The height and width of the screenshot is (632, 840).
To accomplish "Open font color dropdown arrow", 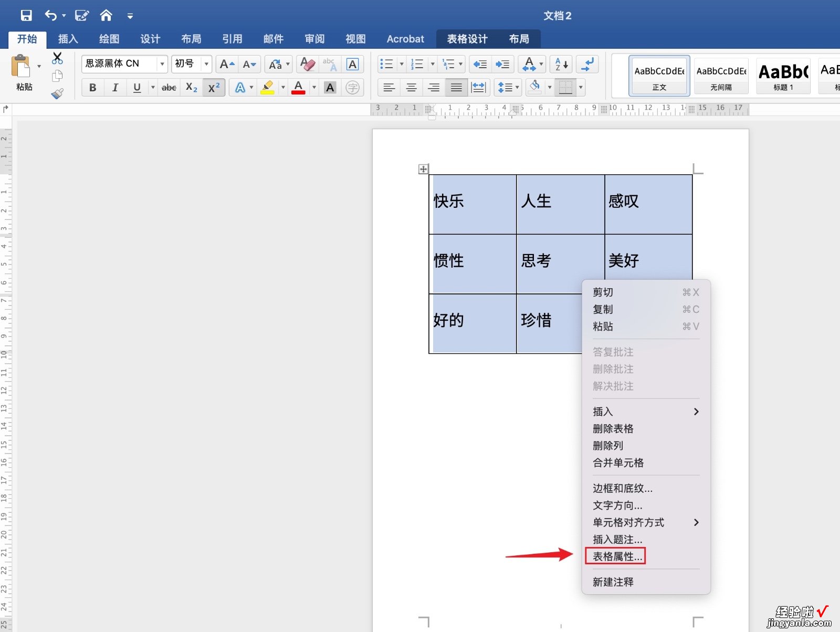I will (x=314, y=88).
